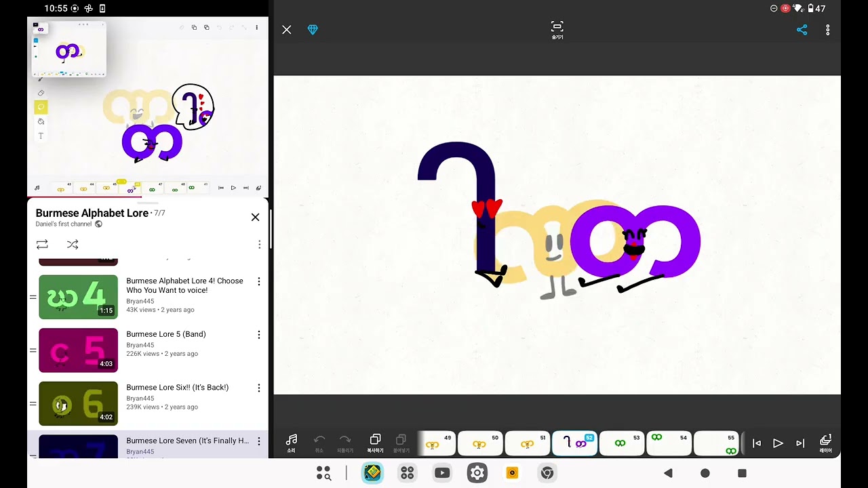Open the 'Burmese Lore Seven' video title
The image size is (868, 488).
(187, 441)
